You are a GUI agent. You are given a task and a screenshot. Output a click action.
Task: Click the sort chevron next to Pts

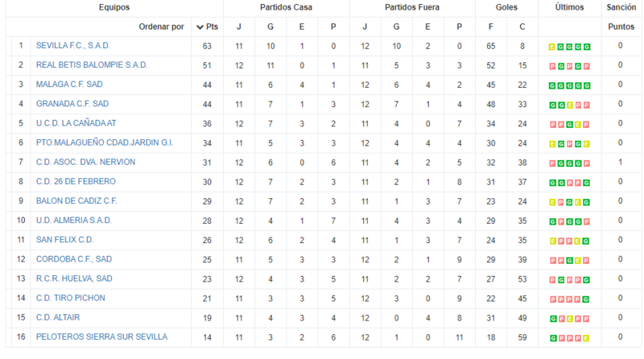click(200, 27)
